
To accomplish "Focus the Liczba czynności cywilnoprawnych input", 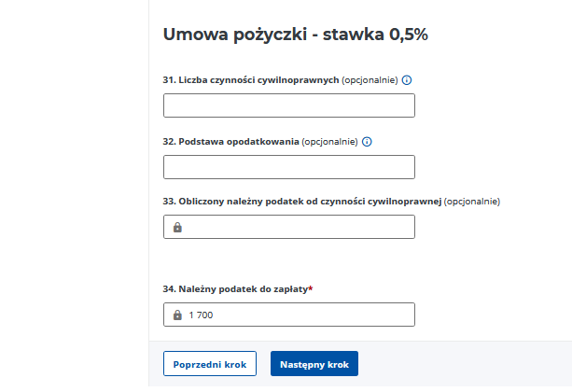I will (x=289, y=105).
